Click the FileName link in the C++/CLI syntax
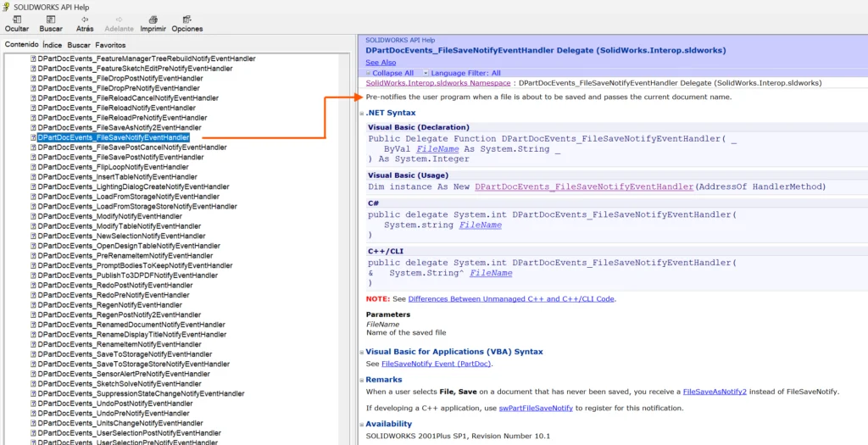The width and height of the screenshot is (868, 445). [491, 274]
